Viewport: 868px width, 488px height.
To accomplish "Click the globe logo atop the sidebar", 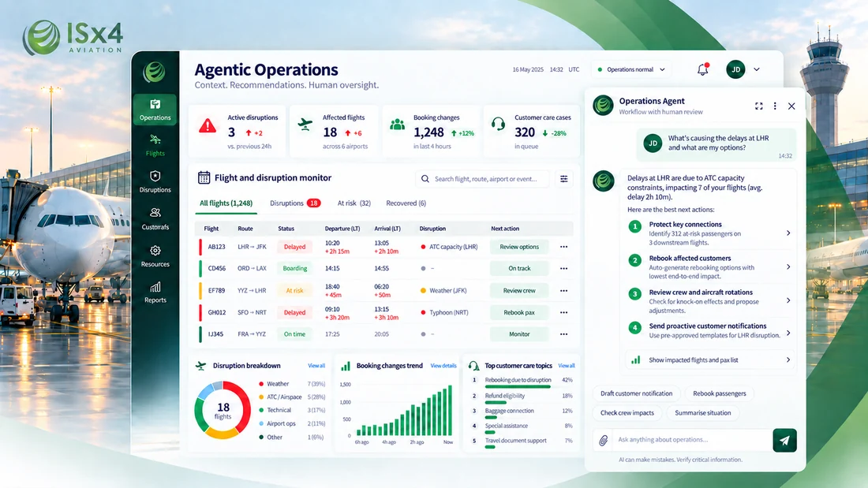I will point(154,72).
